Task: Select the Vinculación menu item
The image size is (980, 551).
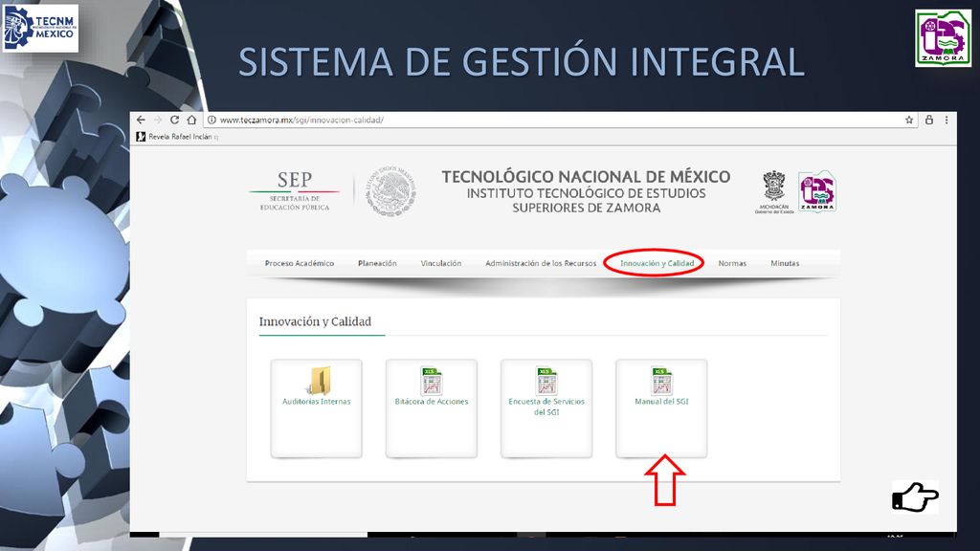Action: tap(440, 264)
